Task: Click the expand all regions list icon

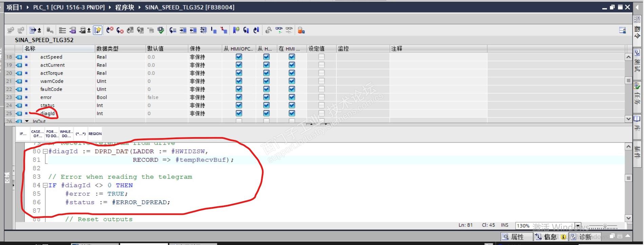Action: pyautogui.click(x=62, y=31)
